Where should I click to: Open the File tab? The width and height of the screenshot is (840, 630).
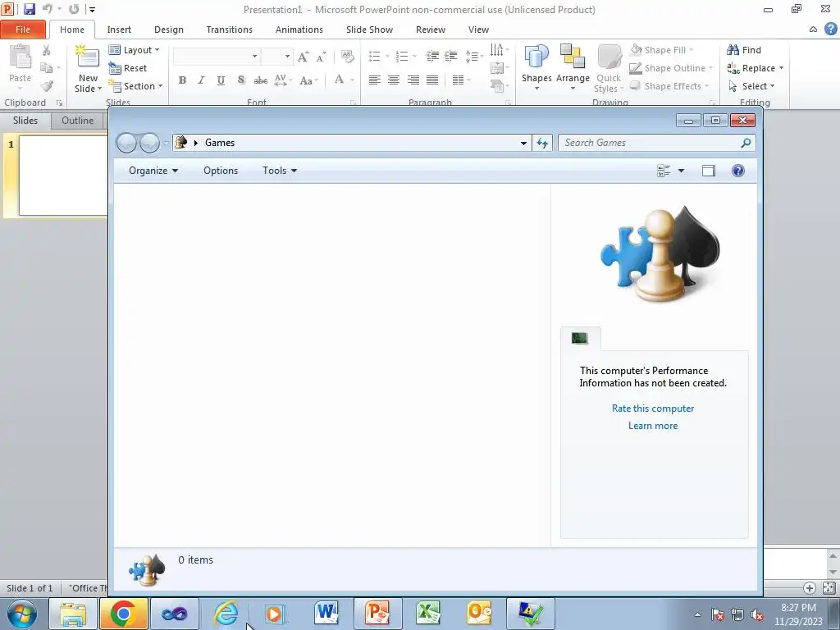[23, 30]
